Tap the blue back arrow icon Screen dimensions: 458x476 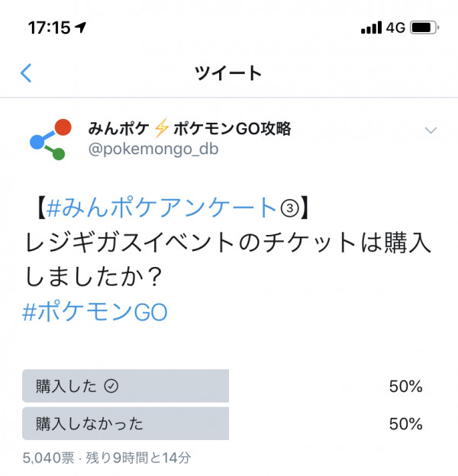pyautogui.click(x=26, y=73)
